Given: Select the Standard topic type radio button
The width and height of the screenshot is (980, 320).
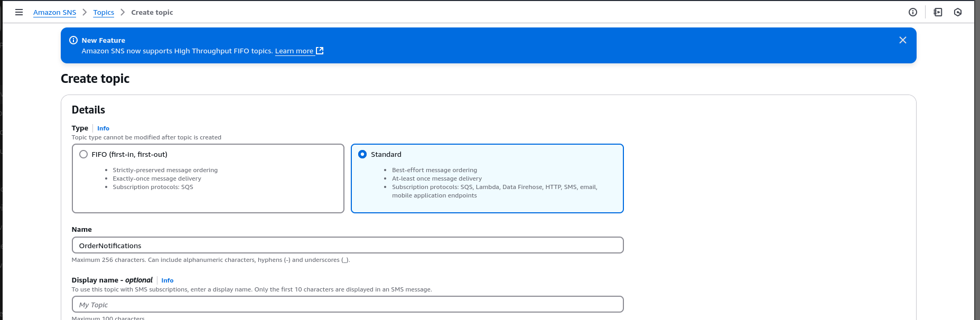Looking at the screenshot, I should coord(362,154).
